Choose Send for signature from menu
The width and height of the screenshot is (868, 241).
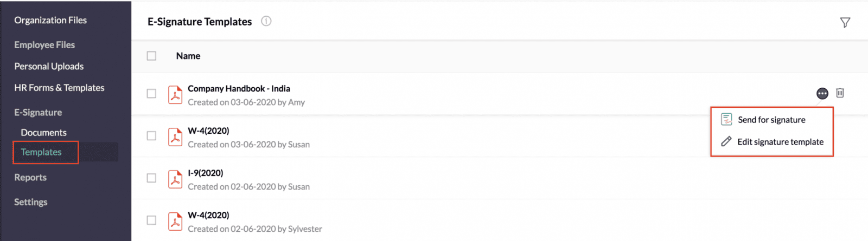coord(771,120)
